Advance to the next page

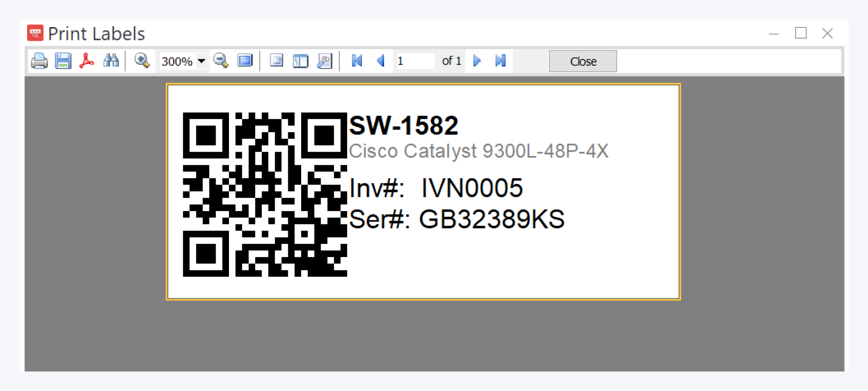477,61
